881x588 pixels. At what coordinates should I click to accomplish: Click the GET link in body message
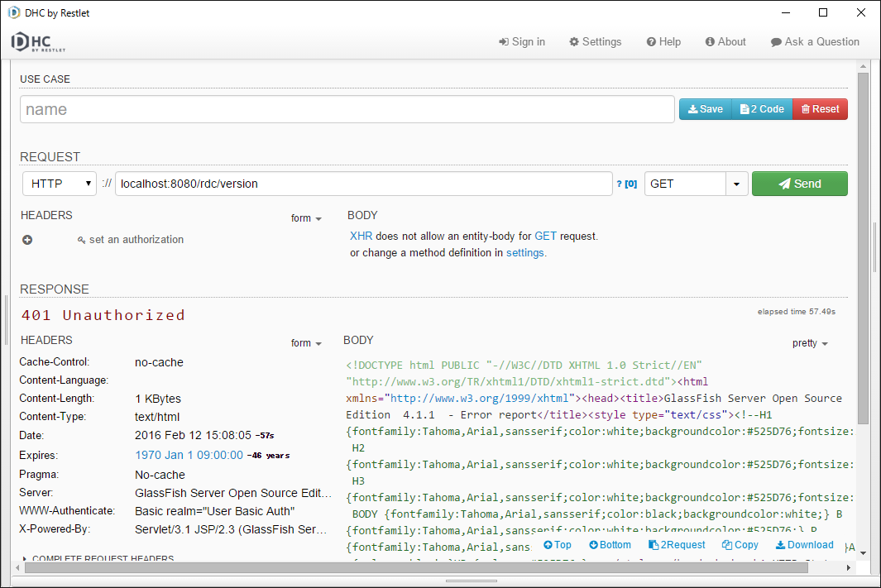tap(545, 236)
